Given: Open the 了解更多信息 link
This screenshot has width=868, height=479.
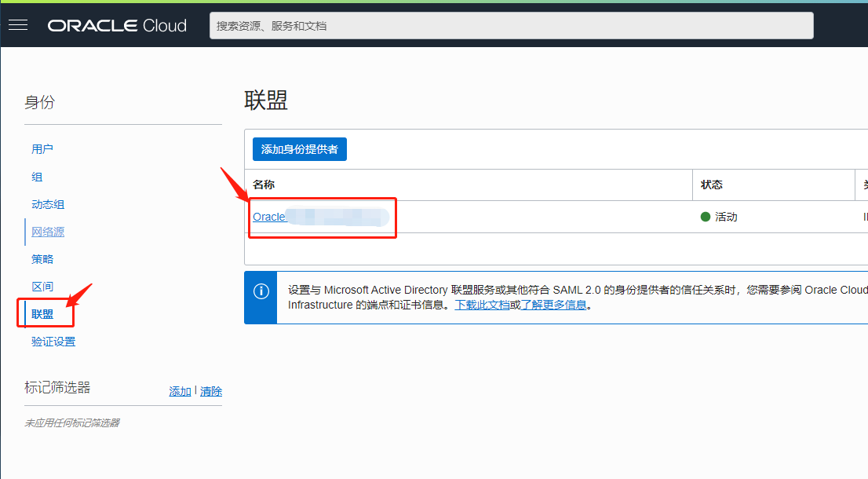Looking at the screenshot, I should (553, 305).
